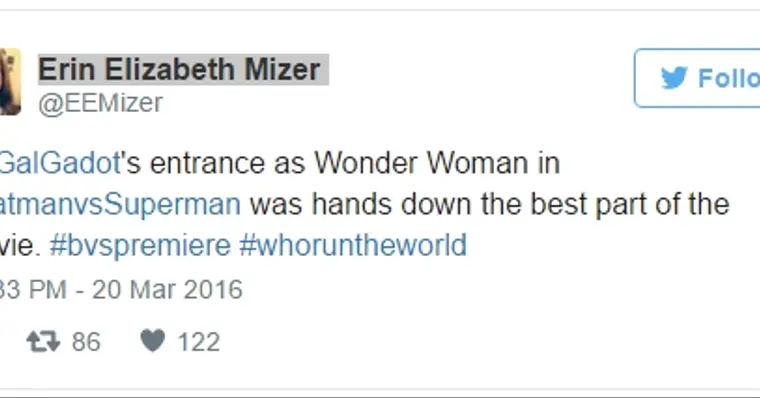Like the tweet with the heart icon
The height and width of the screenshot is (398, 760).
click(153, 340)
